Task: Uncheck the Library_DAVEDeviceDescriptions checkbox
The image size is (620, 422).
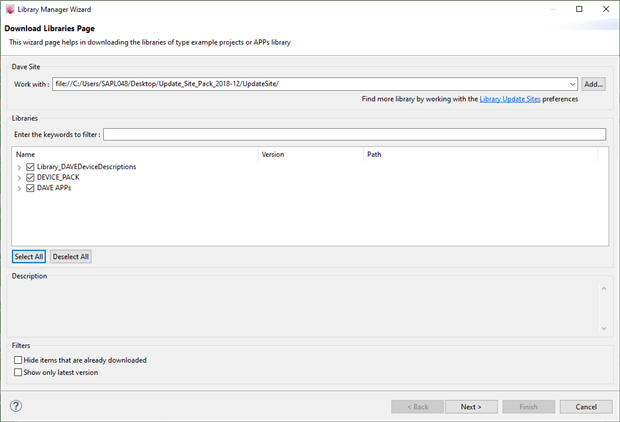Action: pyautogui.click(x=30, y=167)
